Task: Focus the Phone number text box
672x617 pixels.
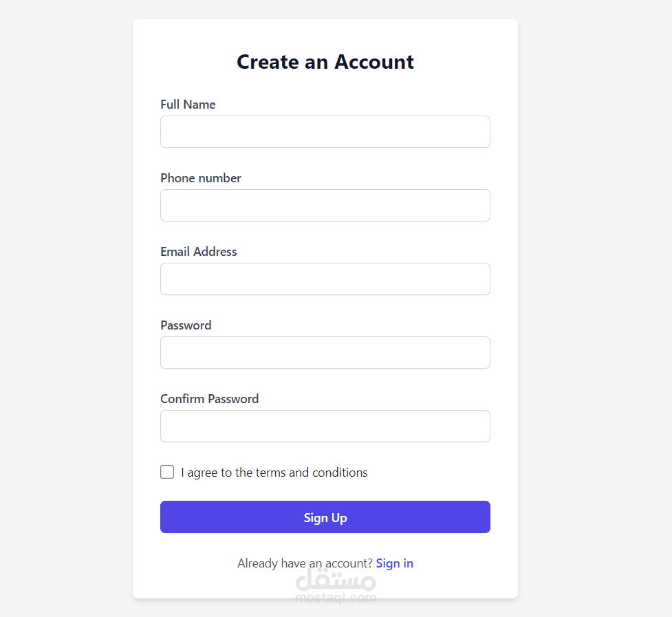Action: (x=325, y=206)
